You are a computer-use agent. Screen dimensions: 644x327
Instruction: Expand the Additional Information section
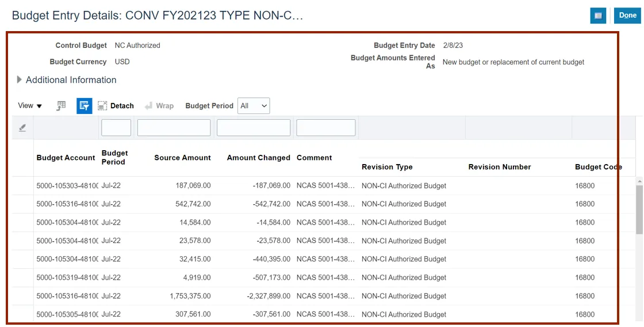click(20, 80)
